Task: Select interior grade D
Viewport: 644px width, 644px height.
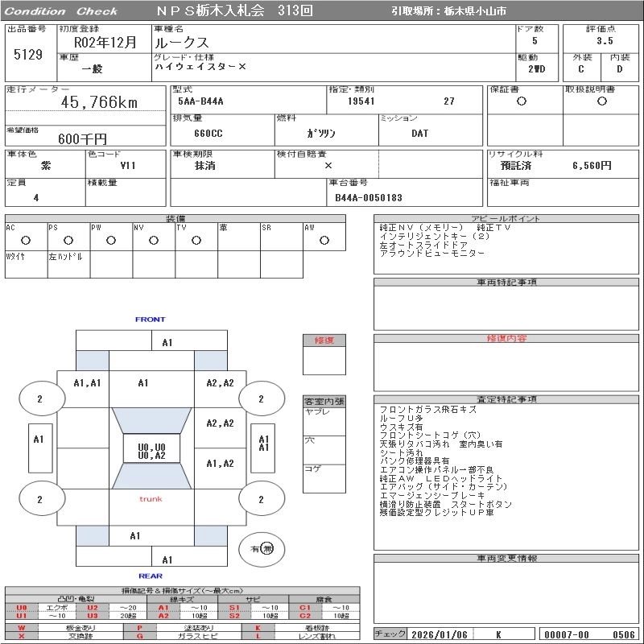Action: pyautogui.click(x=619, y=69)
